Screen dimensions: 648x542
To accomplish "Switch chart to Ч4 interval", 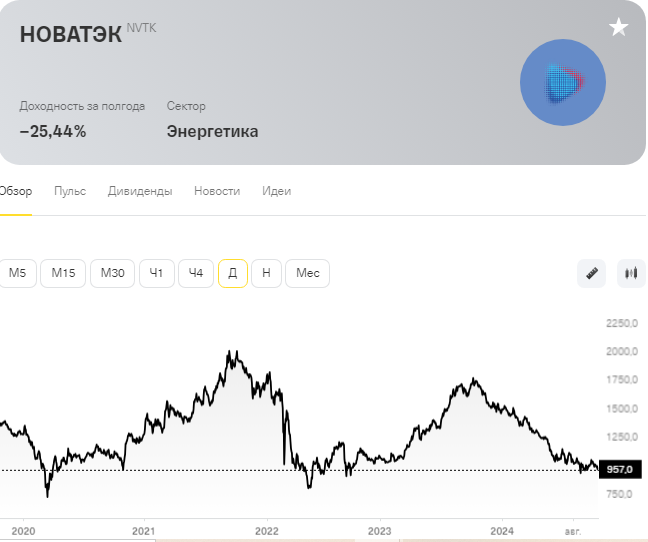I will pos(196,273).
